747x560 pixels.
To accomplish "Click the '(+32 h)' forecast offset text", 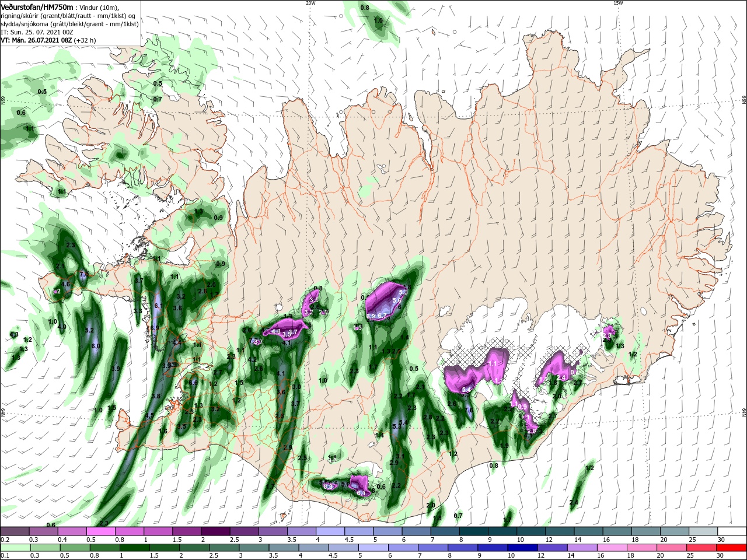I will tap(85, 40).
